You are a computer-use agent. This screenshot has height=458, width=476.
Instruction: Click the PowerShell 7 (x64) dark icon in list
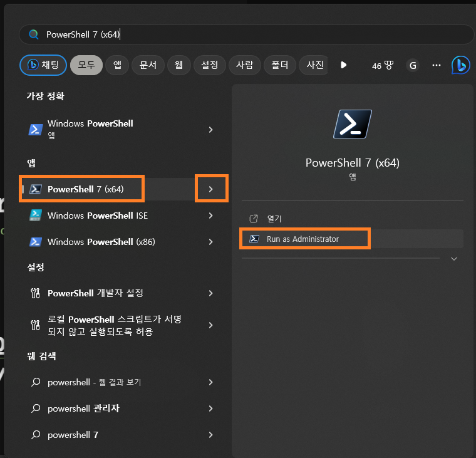click(x=36, y=189)
